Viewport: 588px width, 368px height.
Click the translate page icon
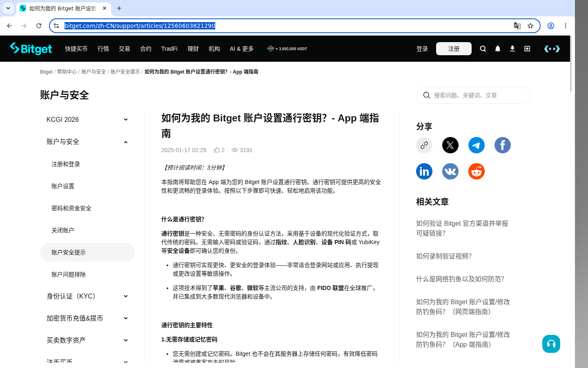tap(517, 26)
